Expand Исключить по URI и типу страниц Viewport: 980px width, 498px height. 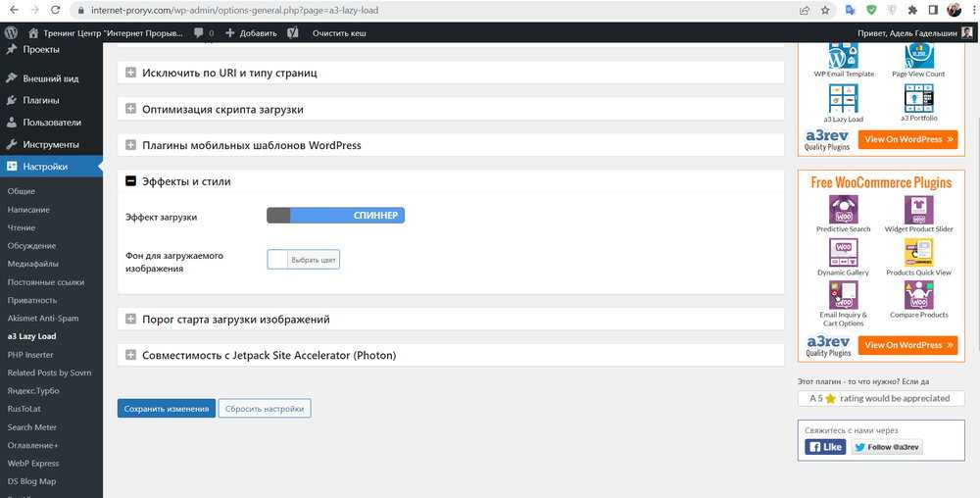click(131, 73)
